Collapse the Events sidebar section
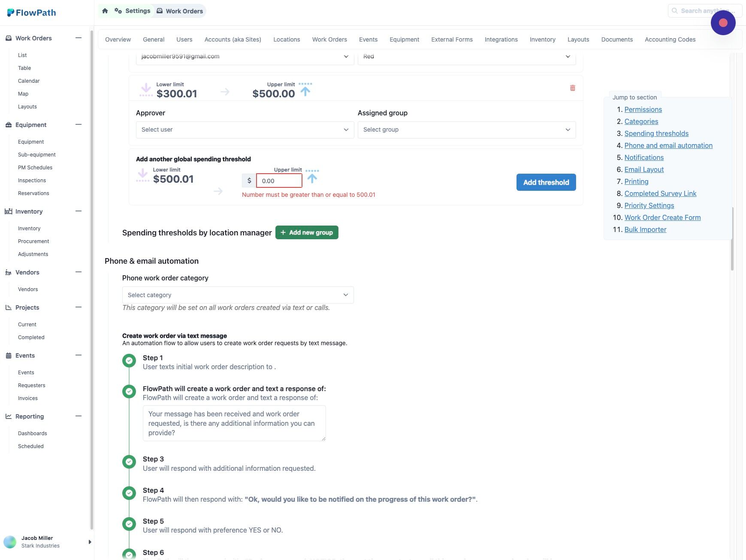Screen dimensions: 746x560 (x=79, y=355)
